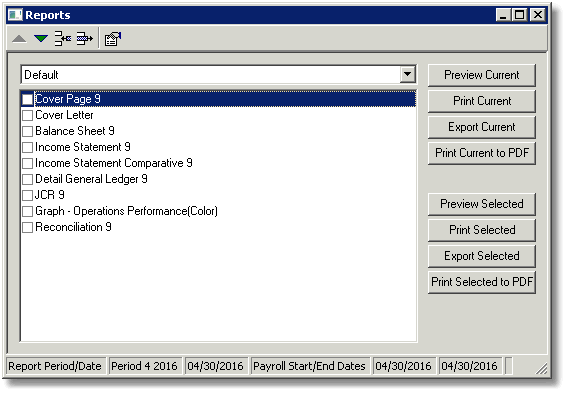Click Payroll Start/End Dates status label
Image resolution: width=566 pixels, height=393 pixels.
point(309,366)
